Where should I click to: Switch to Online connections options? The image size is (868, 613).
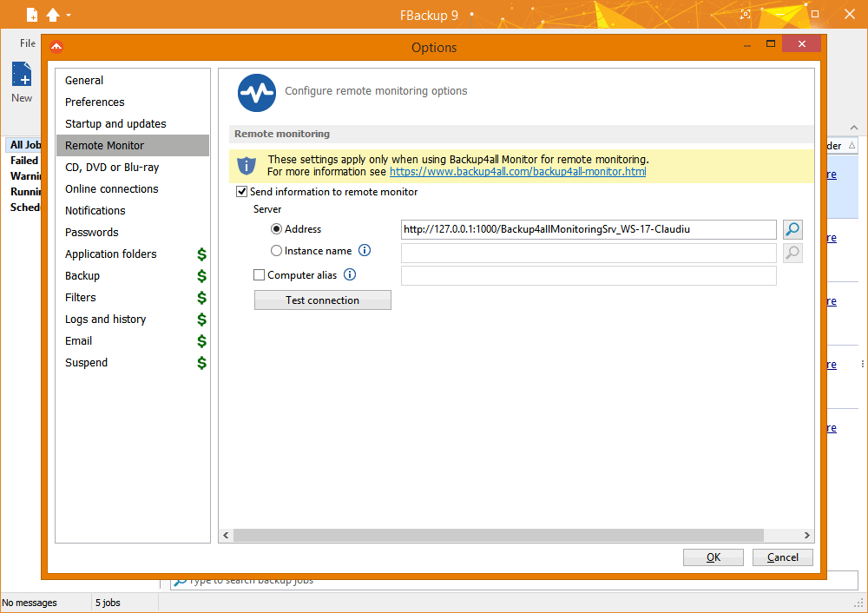133,188
